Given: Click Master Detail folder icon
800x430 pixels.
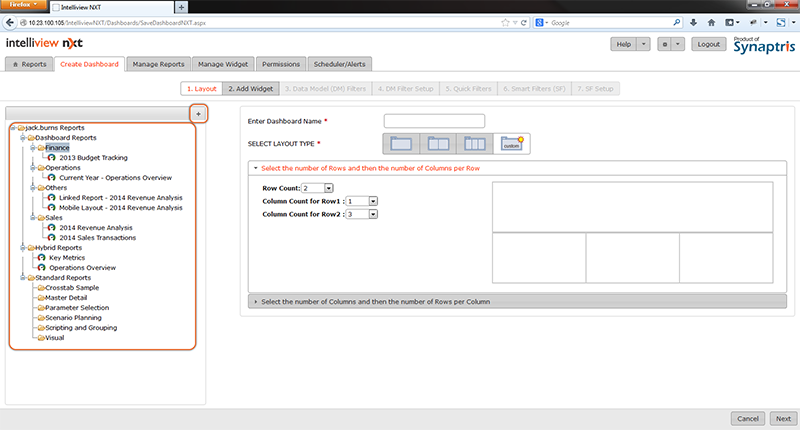Looking at the screenshot, I should [41, 298].
